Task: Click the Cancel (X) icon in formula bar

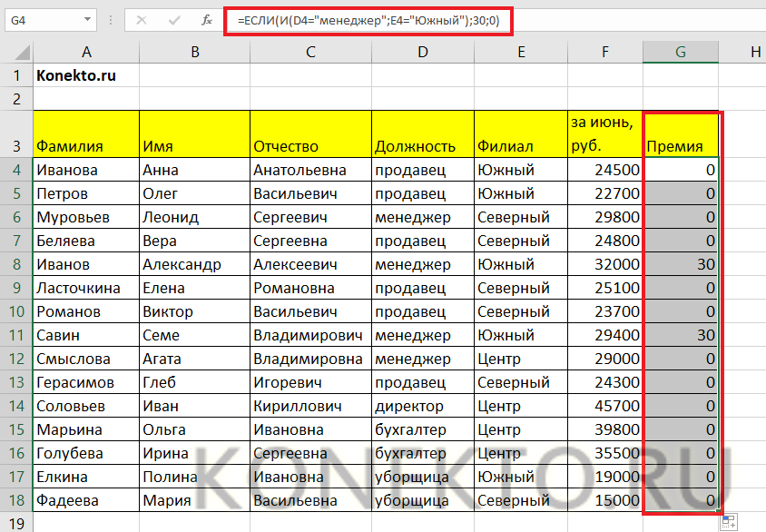Action: click(142, 20)
